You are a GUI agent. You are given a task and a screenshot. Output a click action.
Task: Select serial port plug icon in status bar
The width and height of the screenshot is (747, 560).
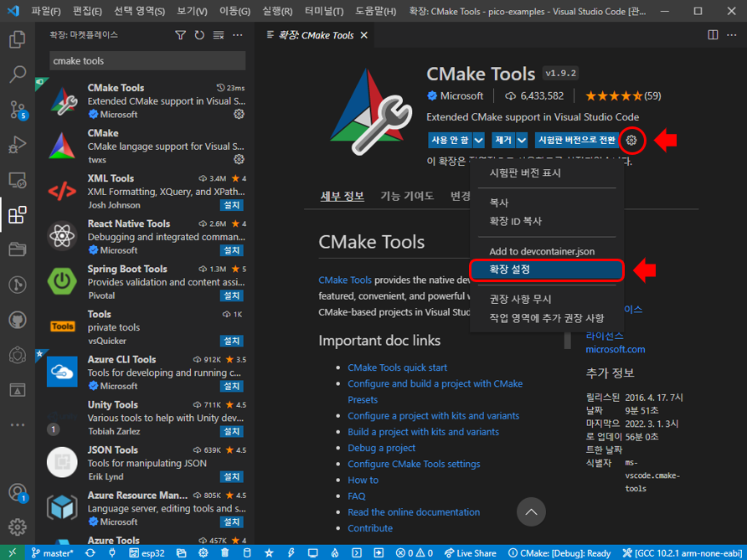[x=112, y=552]
